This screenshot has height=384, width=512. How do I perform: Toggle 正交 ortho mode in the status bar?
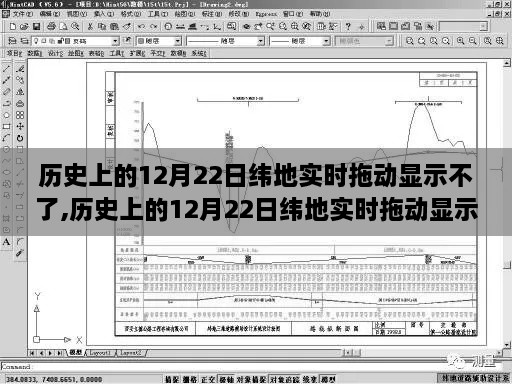(209, 379)
